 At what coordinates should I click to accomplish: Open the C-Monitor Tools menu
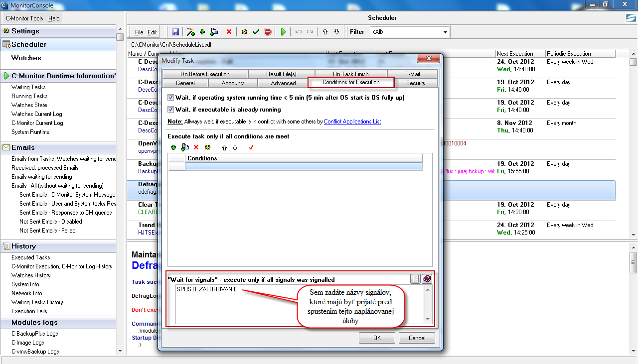(24, 18)
